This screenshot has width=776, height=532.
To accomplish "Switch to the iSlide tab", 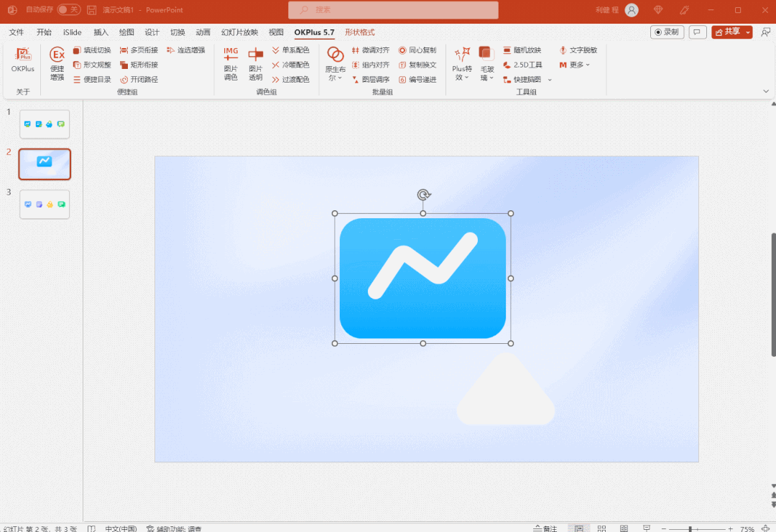I will tap(73, 32).
